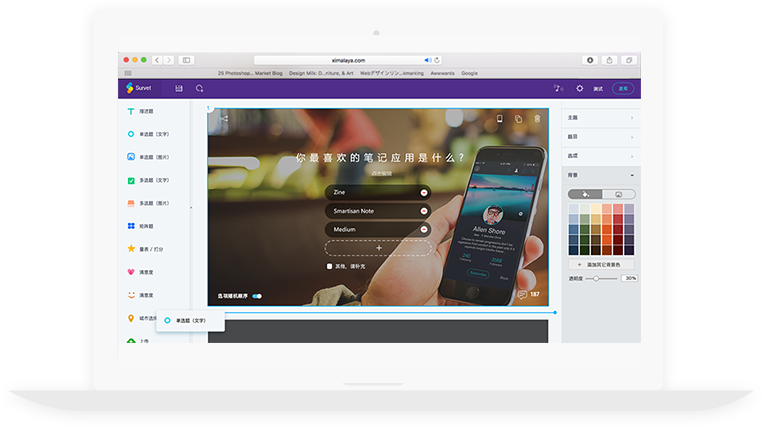The width and height of the screenshot is (762, 427).
Task: Show all Safari tabs
Action: (629, 60)
